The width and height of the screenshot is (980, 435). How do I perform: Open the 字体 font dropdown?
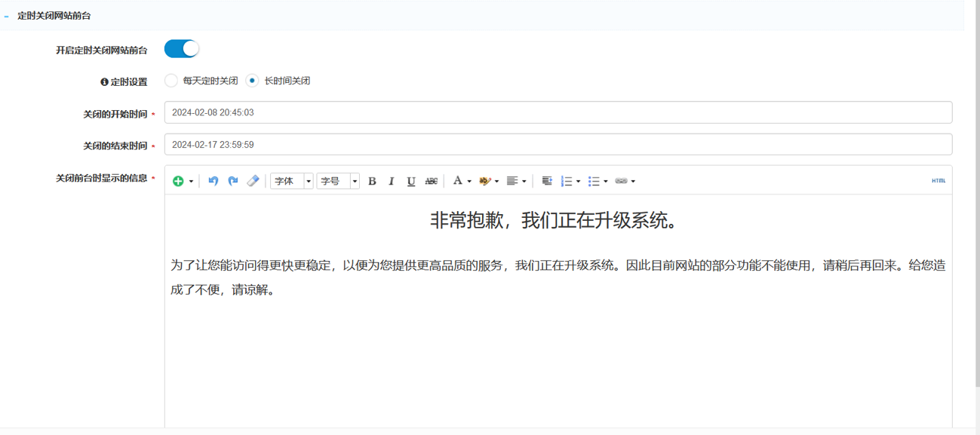click(x=291, y=181)
